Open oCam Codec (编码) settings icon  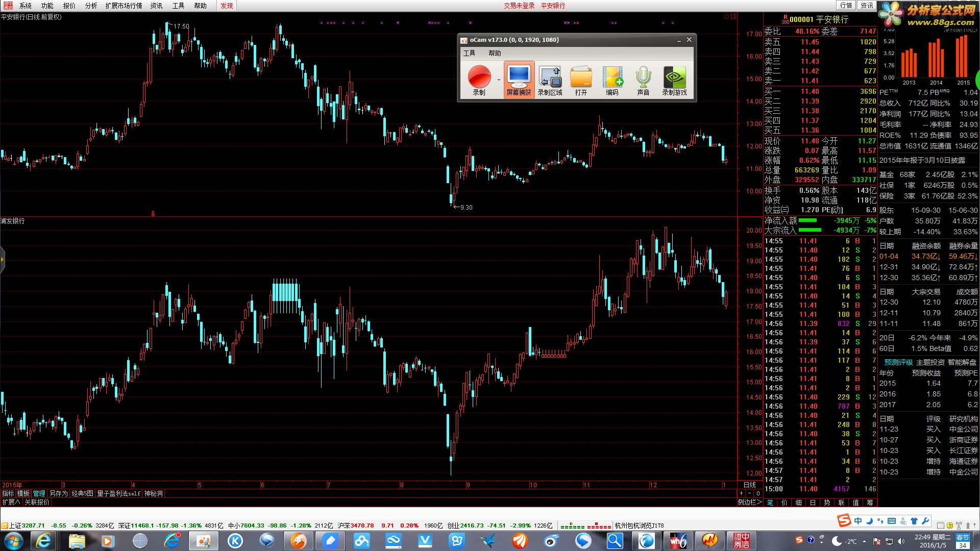(612, 80)
